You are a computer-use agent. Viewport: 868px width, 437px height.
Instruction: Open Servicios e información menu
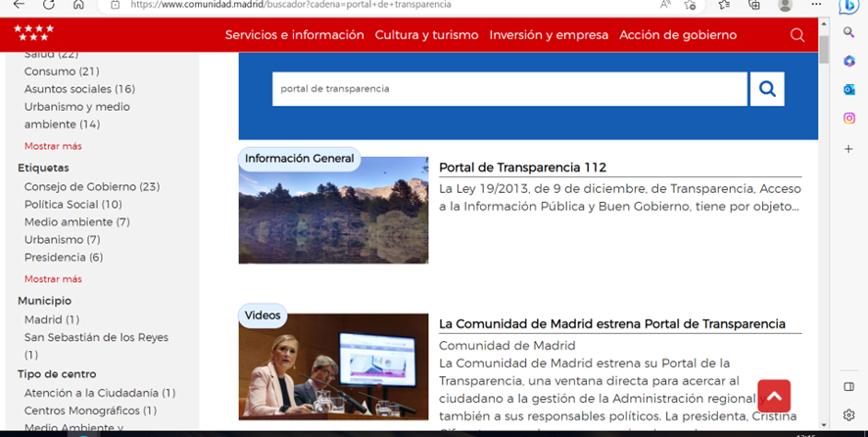(x=295, y=35)
